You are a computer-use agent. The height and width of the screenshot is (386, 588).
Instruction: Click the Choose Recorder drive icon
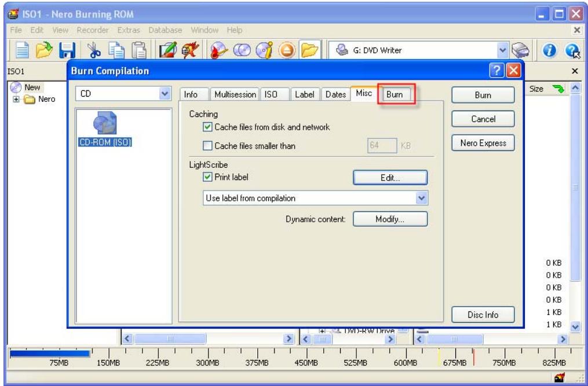pyautogui.click(x=521, y=50)
